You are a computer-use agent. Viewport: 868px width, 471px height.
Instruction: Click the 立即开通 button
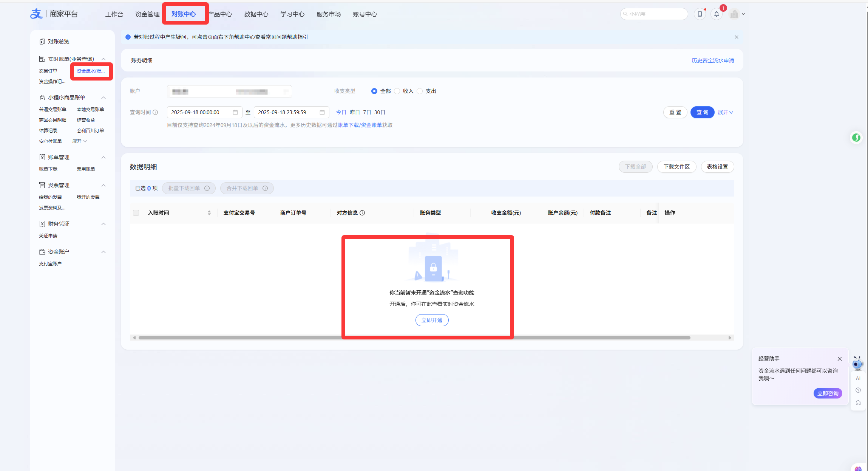pos(432,320)
